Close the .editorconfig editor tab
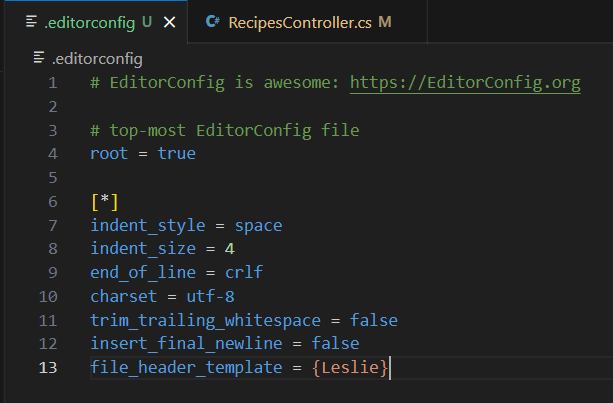Viewport: 613px width, 403px height. pos(168,21)
